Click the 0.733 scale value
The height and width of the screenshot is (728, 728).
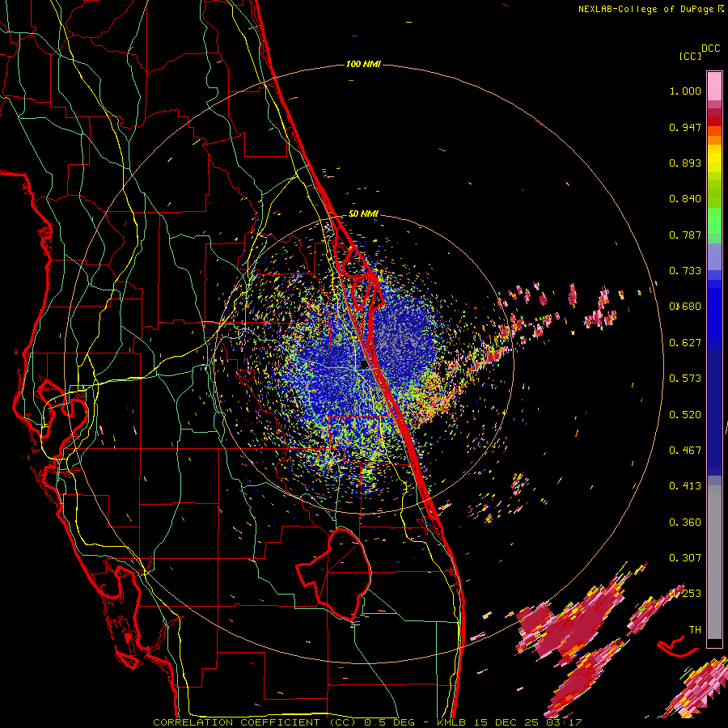[685, 271]
